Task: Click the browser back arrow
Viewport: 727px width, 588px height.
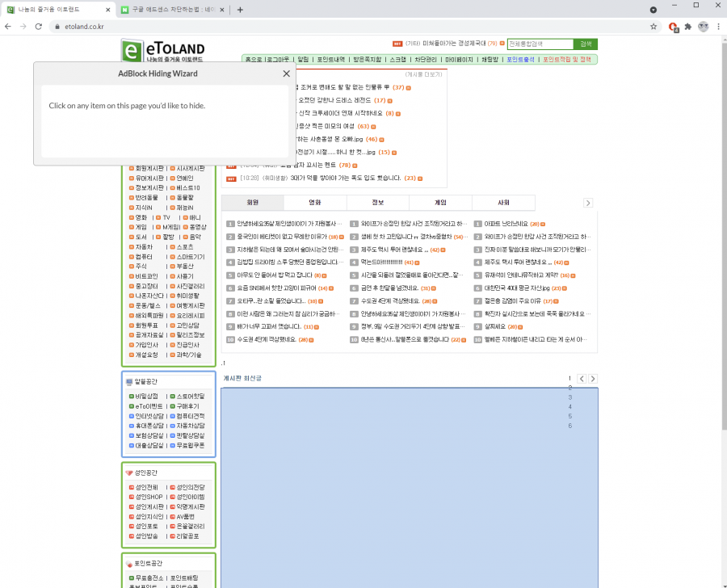Action: 8,27
